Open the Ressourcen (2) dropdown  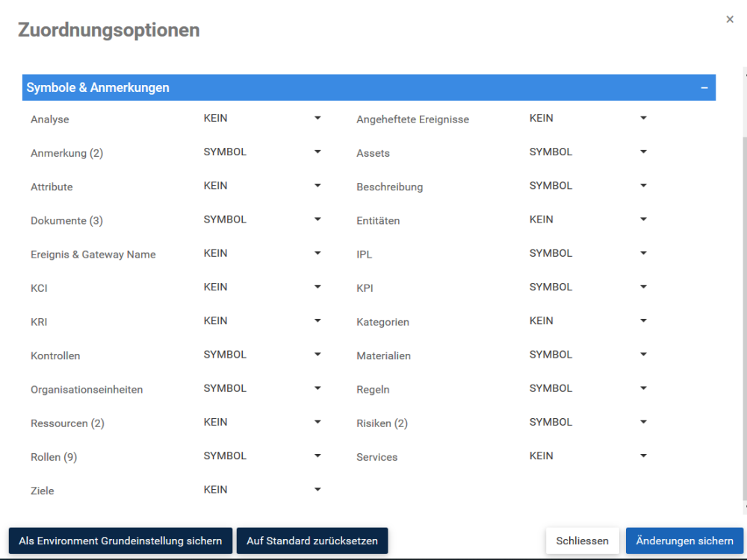click(x=262, y=423)
